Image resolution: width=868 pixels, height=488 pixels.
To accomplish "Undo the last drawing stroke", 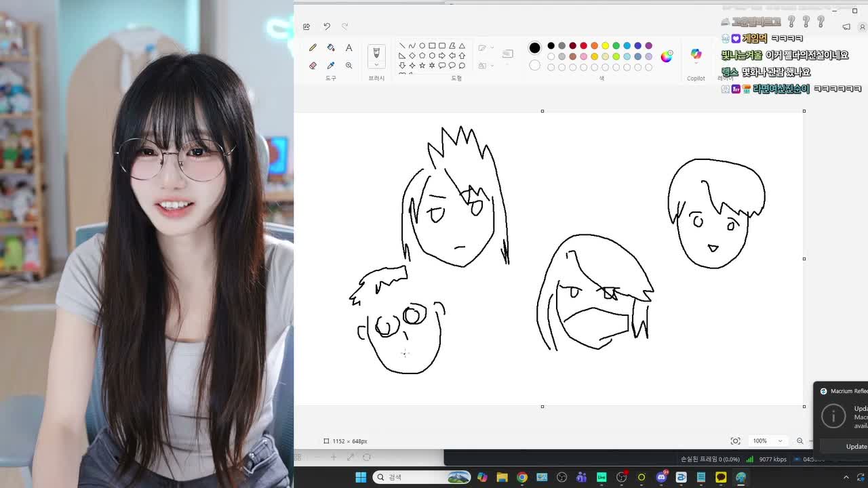I will click(x=326, y=26).
